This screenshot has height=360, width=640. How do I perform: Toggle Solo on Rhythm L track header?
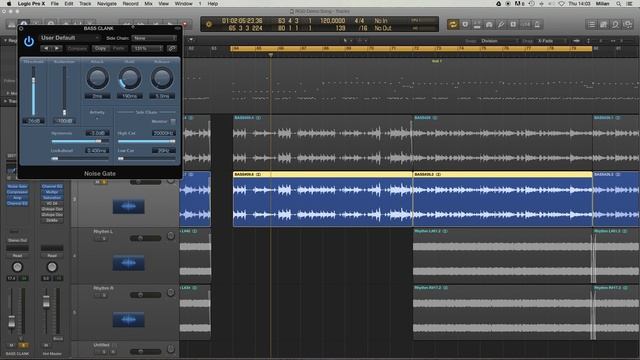click(x=104, y=239)
